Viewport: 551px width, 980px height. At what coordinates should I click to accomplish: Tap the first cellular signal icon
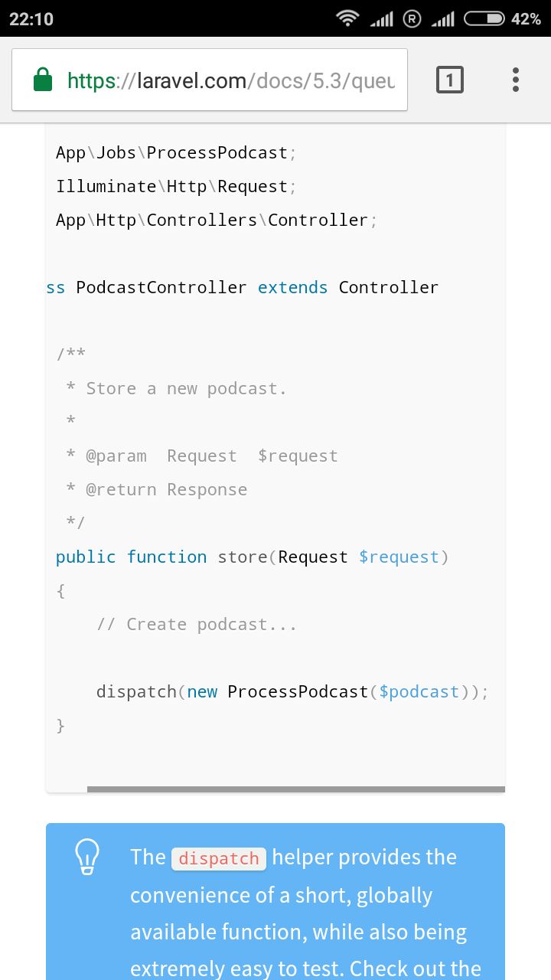(381, 18)
